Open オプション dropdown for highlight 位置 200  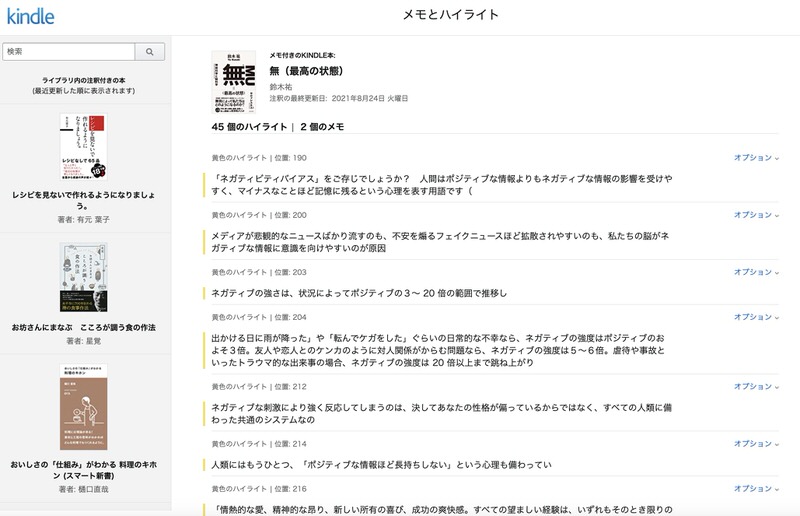[756, 215]
